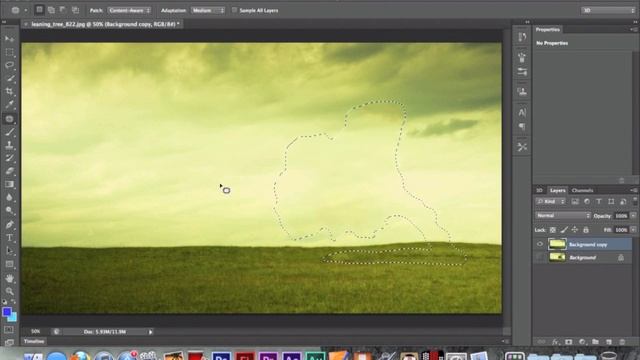
Task: Open the tool preset picker arrow
Action: (x=25, y=10)
